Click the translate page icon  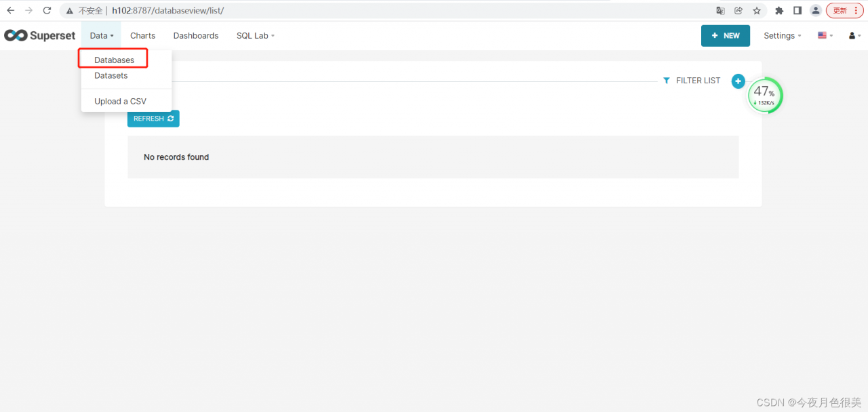tap(720, 11)
